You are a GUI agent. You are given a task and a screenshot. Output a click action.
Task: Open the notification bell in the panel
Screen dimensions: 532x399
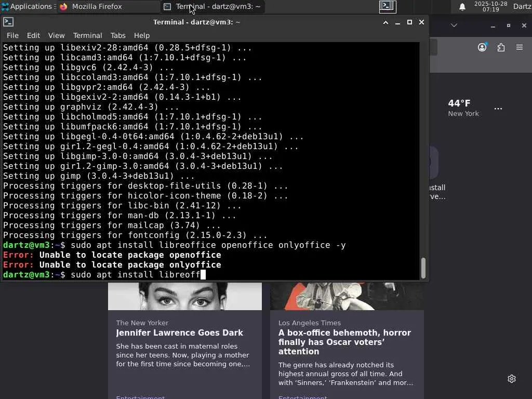[x=462, y=7]
